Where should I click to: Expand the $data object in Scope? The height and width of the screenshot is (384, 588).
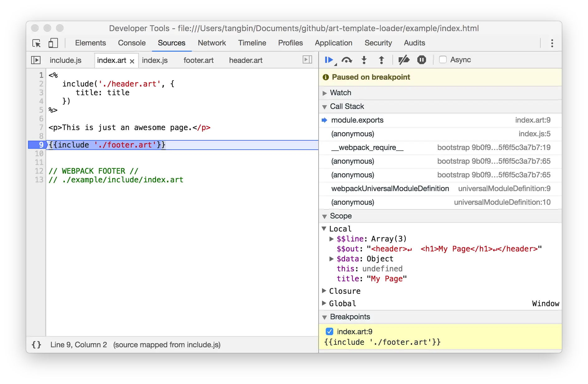coord(331,259)
